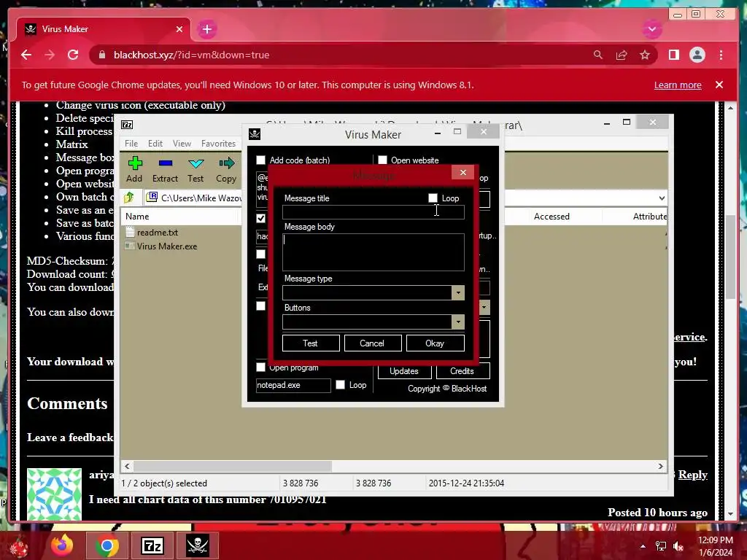Open the 7-Zip File menu

click(x=131, y=144)
